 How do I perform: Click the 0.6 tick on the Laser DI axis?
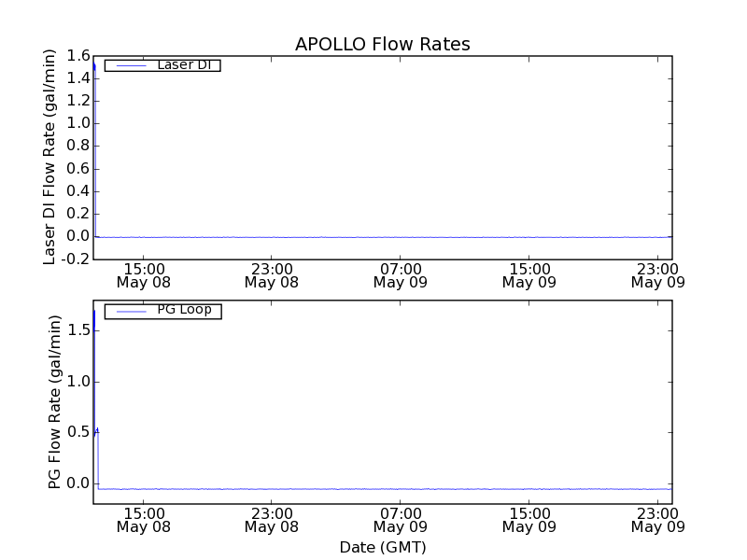pos(78,169)
